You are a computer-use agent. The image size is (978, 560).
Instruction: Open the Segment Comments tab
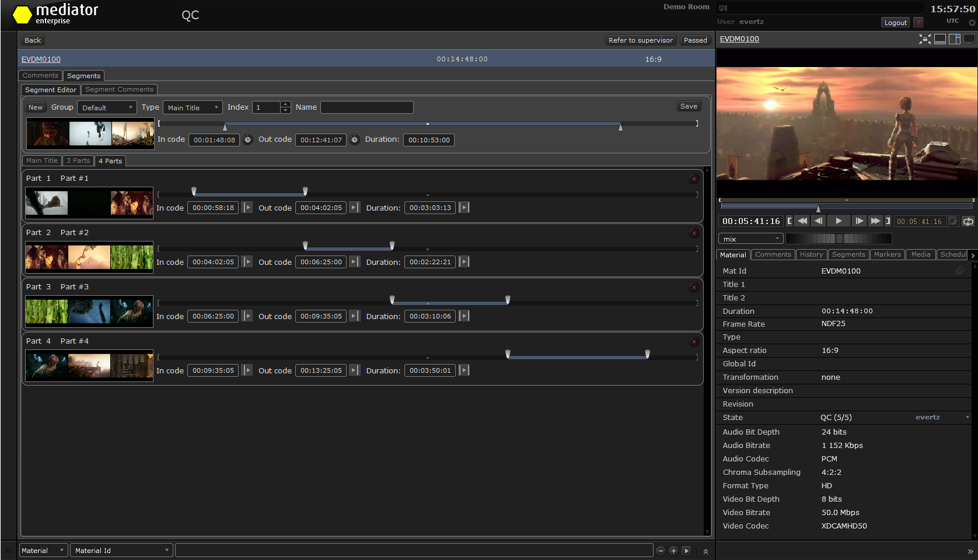point(119,90)
